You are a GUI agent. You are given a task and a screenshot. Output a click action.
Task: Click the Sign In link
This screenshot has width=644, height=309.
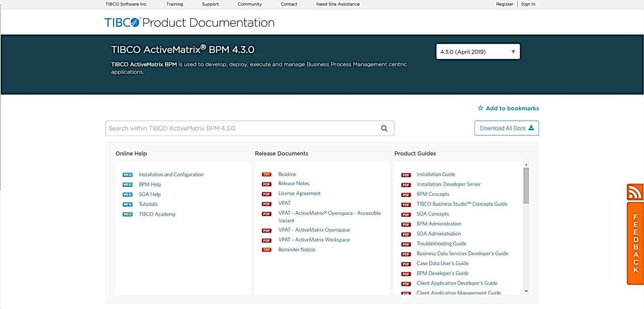coord(528,4)
